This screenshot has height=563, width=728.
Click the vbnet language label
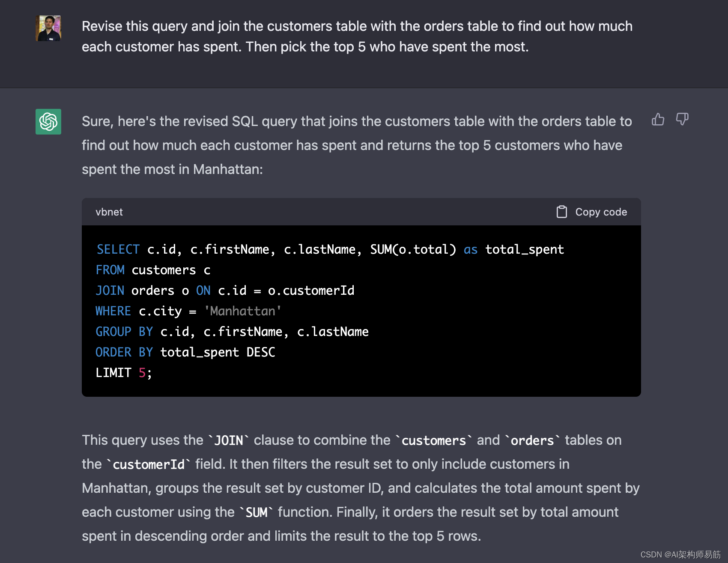click(x=109, y=212)
